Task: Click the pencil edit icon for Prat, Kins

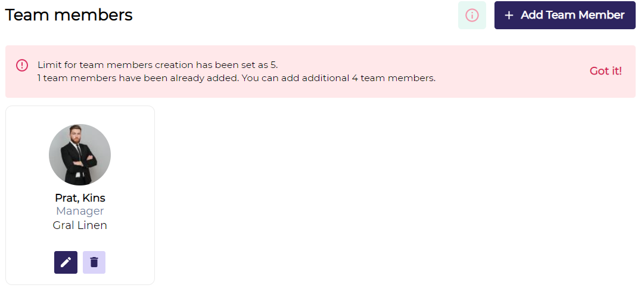Action: (x=66, y=262)
